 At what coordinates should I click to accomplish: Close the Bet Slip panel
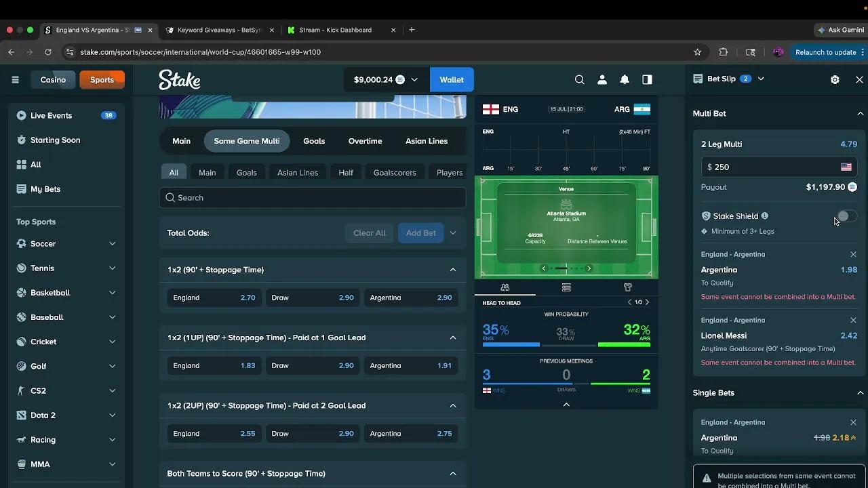pos(859,79)
